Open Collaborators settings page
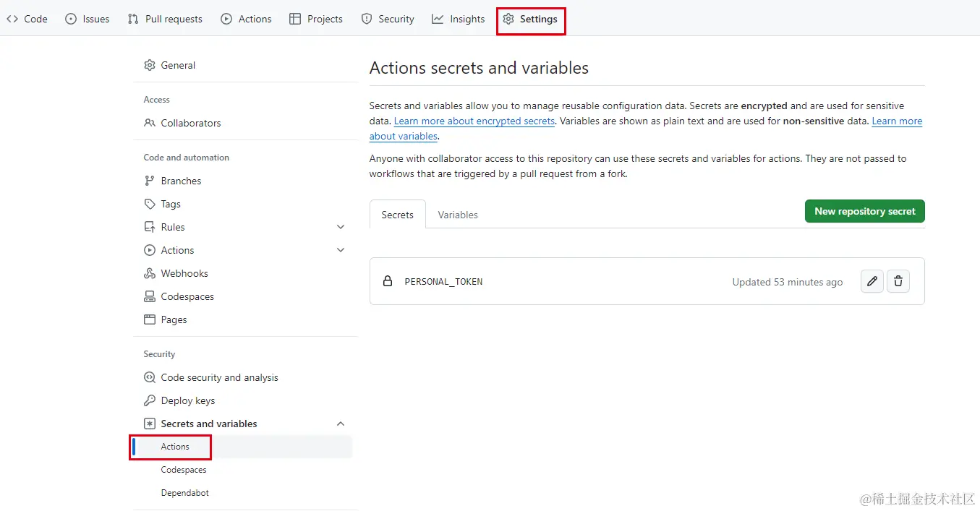 (190, 123)
